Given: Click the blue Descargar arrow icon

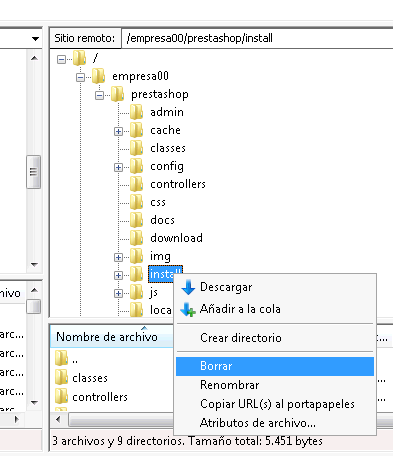Looking at the screenshot, I should point(188,287).
